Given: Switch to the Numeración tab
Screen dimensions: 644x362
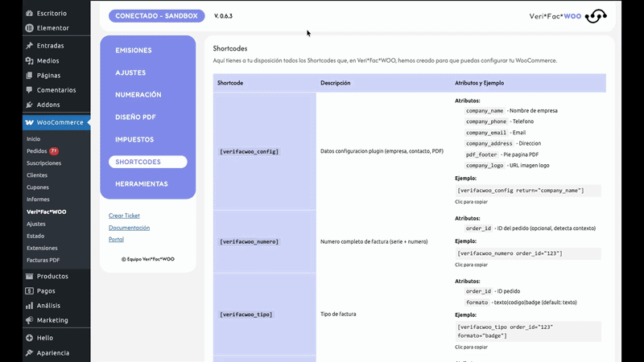Looking at the screenshot, I should [x=138, y=95].
